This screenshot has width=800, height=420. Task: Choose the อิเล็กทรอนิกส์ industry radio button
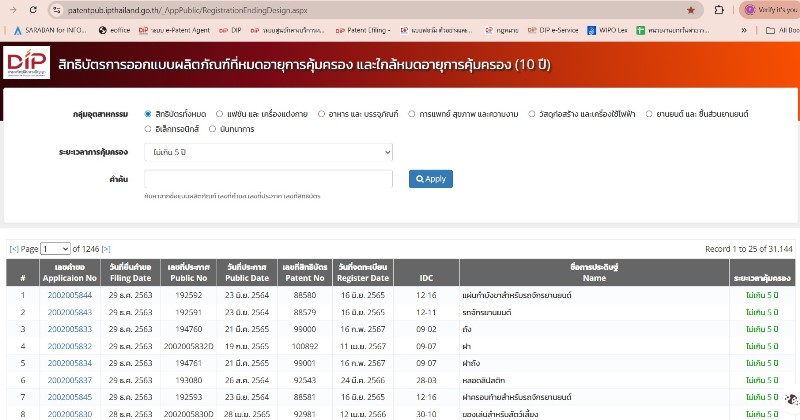(x=149, y=128)
